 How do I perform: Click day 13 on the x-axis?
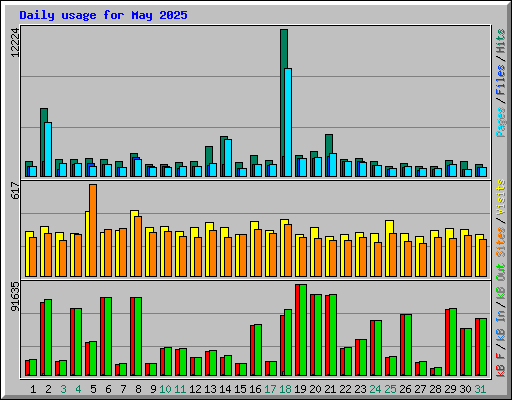(210, 389)
